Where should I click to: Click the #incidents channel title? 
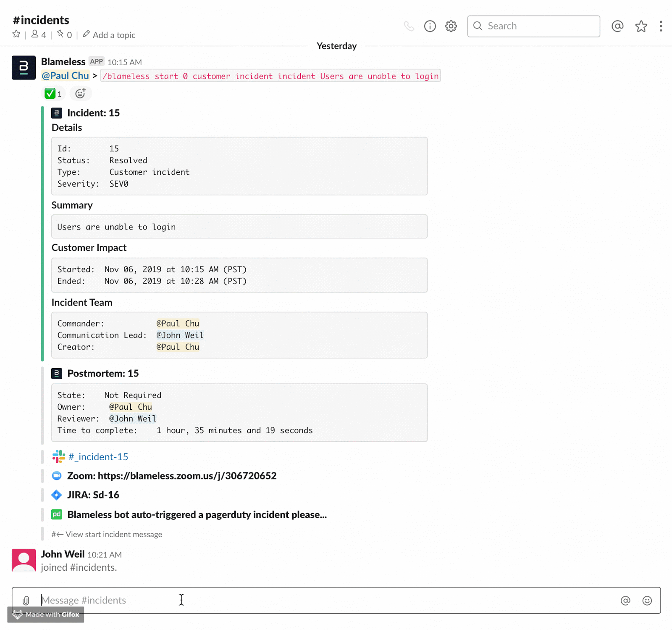(41, 20)
